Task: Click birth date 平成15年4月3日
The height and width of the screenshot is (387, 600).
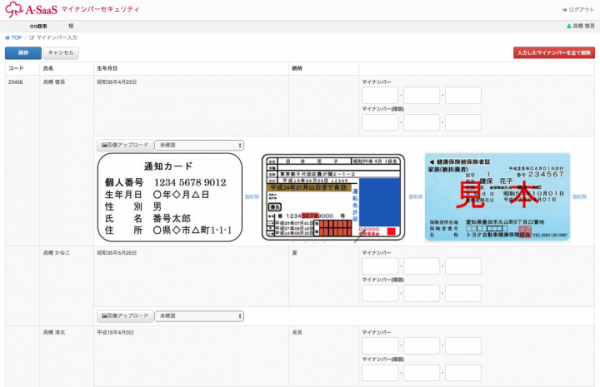Action: [x=115, y=332]
